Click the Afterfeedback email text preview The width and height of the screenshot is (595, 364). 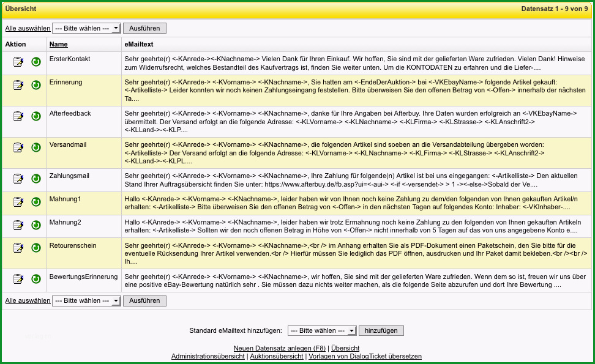tap(351, 122)
